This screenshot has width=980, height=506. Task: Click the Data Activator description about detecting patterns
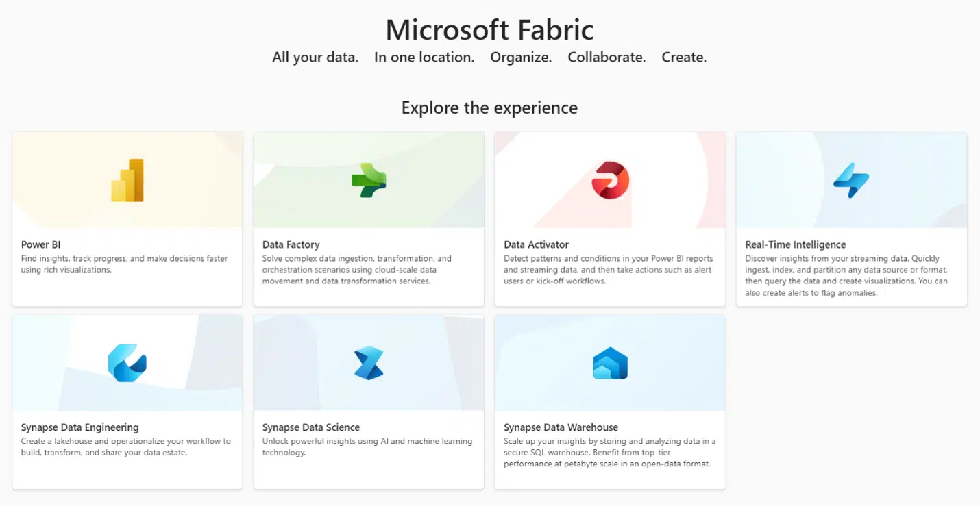click(x=609, y=270)
